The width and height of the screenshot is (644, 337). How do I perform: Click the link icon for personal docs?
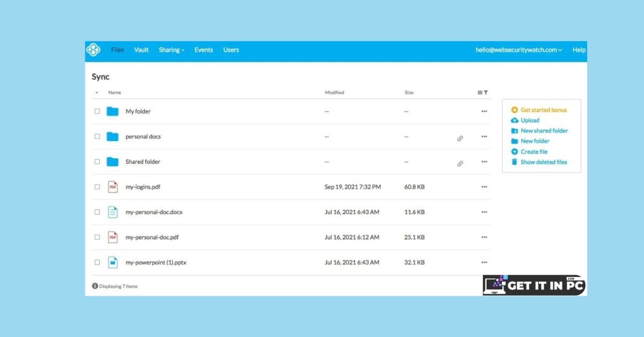click(460, 138)
